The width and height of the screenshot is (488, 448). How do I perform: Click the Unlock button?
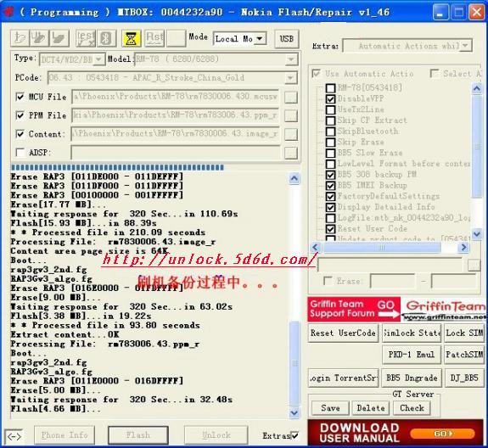click(x=216, y=435)
